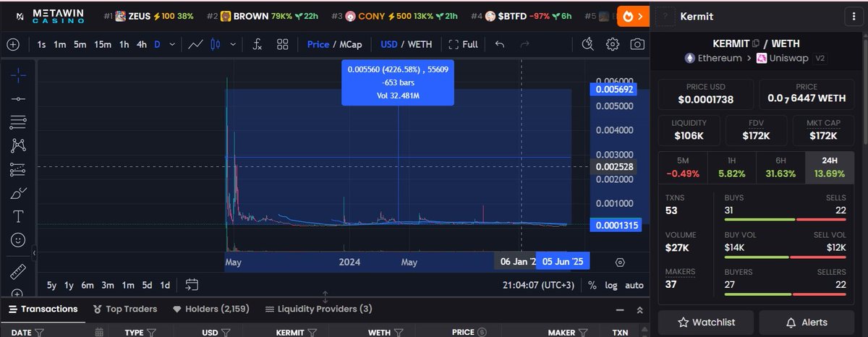Select the Text annotation tool
This screenshot has height=337, width=868.
tap(19, 216)
